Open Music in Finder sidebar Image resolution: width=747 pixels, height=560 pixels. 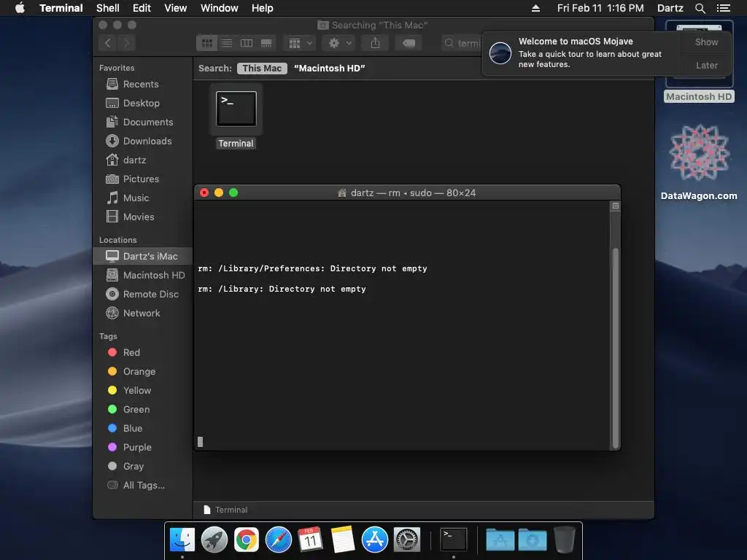[x=136, y=198]
